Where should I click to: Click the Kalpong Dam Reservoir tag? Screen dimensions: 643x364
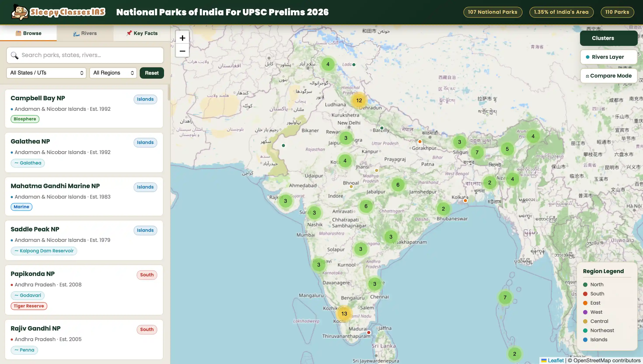coord(44,251)
